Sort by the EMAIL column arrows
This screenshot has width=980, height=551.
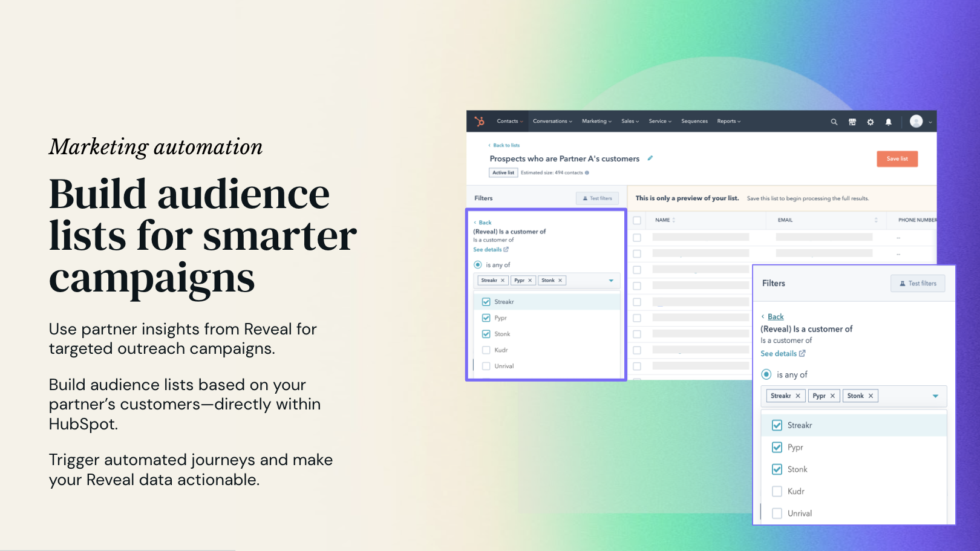tap(876, 220)
